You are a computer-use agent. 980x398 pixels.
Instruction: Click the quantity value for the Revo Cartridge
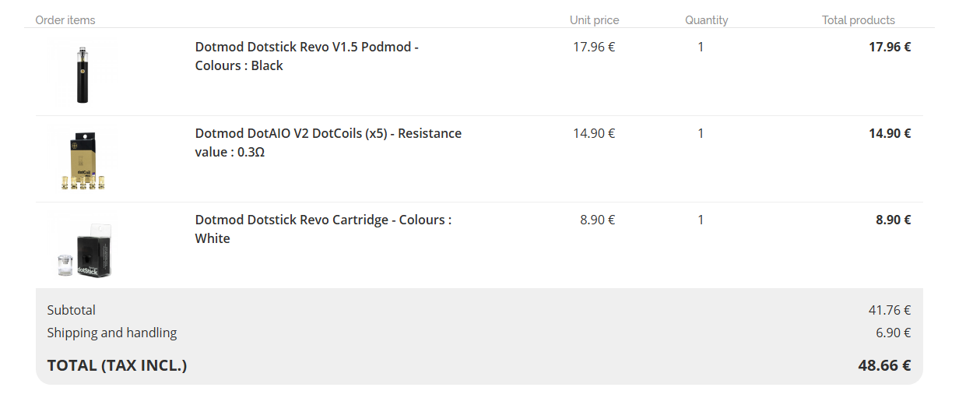pyautogui.click(x=701, y=220)
